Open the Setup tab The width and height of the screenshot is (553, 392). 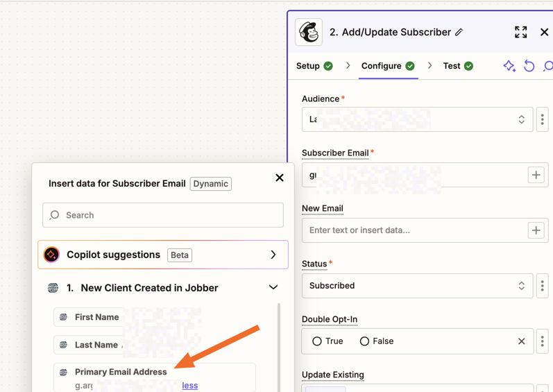coord(314,66)
